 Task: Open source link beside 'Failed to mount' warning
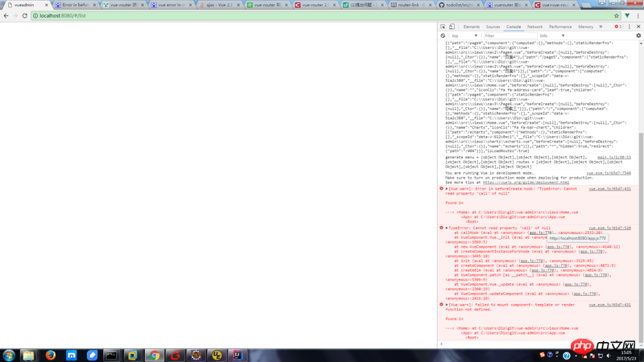tap(609, 305)
